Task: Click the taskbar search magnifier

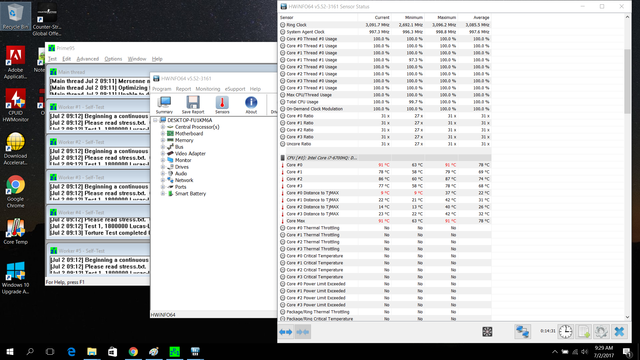Action: coord(30,351)
